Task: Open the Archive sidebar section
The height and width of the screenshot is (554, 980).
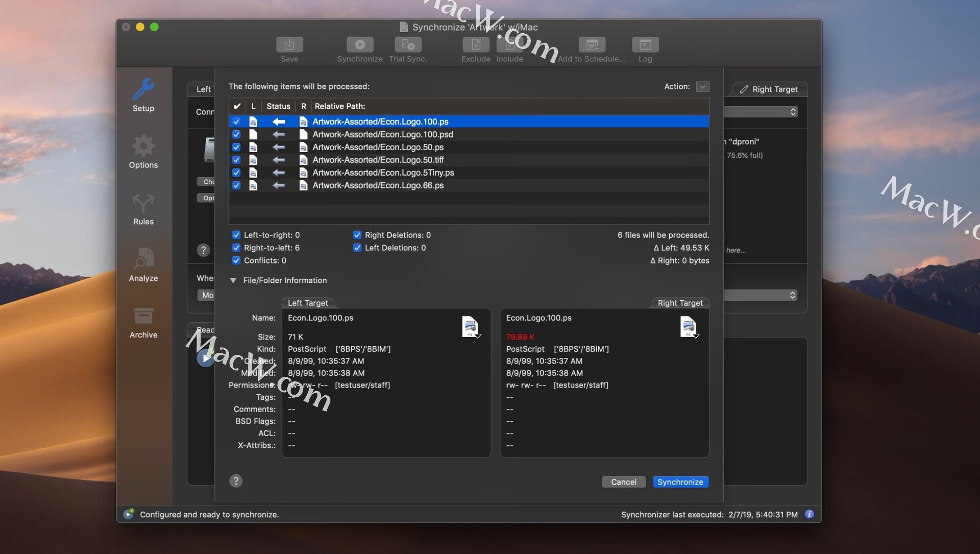Action: tap(143, 322)
